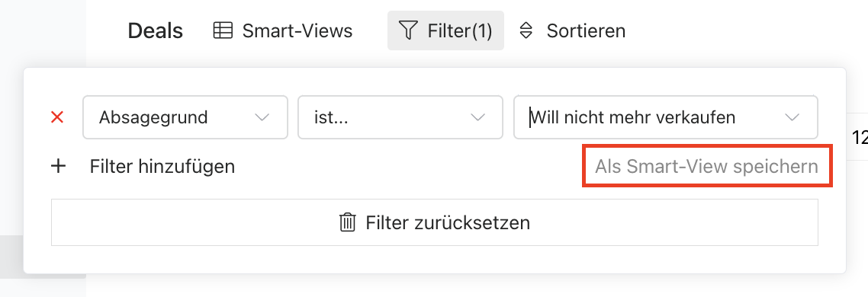Expand the "ist..." dropdown chevron
868x297 pixels.
click(477, 117)
